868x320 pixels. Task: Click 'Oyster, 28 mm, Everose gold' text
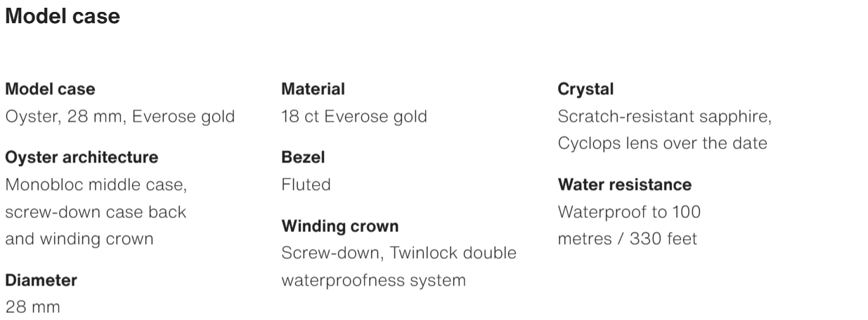click(119, 116)
